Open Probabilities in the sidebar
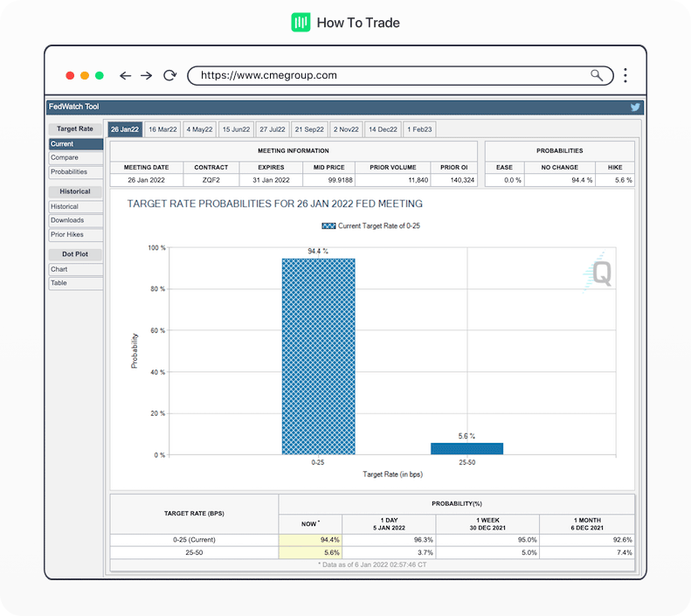This screenshot has width=691, height=616. pos(76,172)
